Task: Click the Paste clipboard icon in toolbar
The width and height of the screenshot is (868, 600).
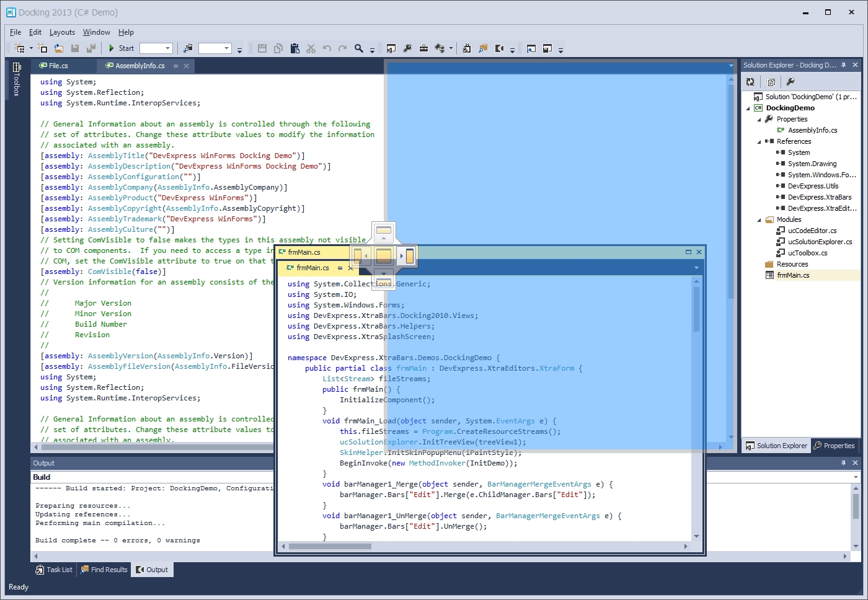Action: pyautogui.click(x=294, y=48)
